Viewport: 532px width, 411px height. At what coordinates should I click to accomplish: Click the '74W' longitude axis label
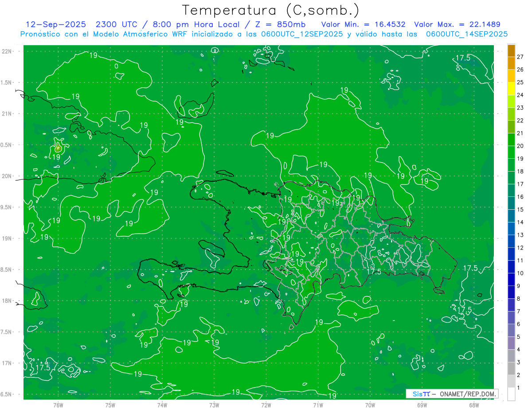pyautogui.click(x=162, y=405)
